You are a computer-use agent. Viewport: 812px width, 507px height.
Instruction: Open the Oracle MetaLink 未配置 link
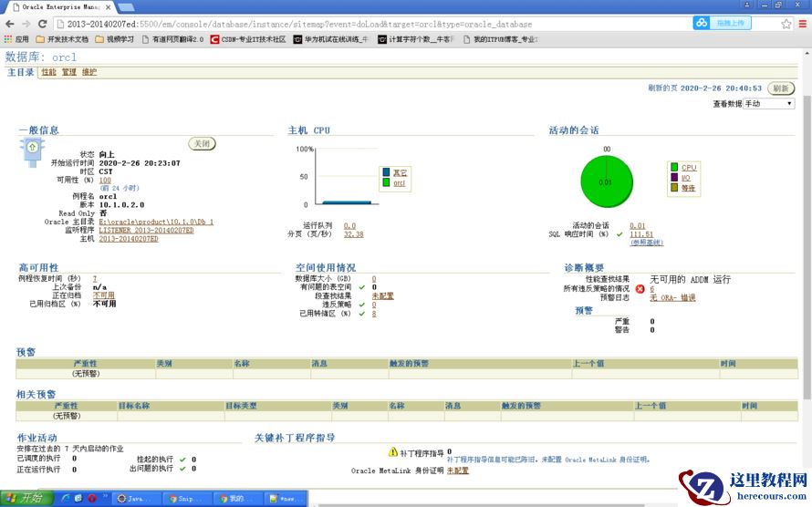pos(458,471)
